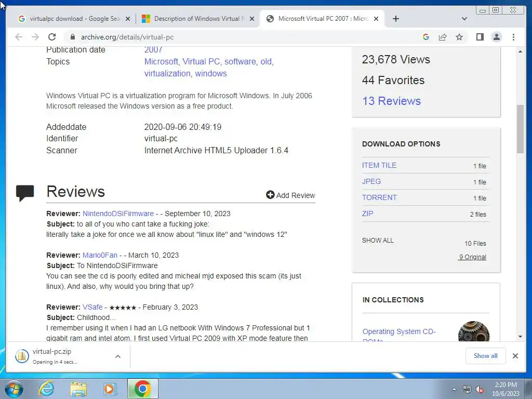Bookmark this page with the star

[459, 37]
